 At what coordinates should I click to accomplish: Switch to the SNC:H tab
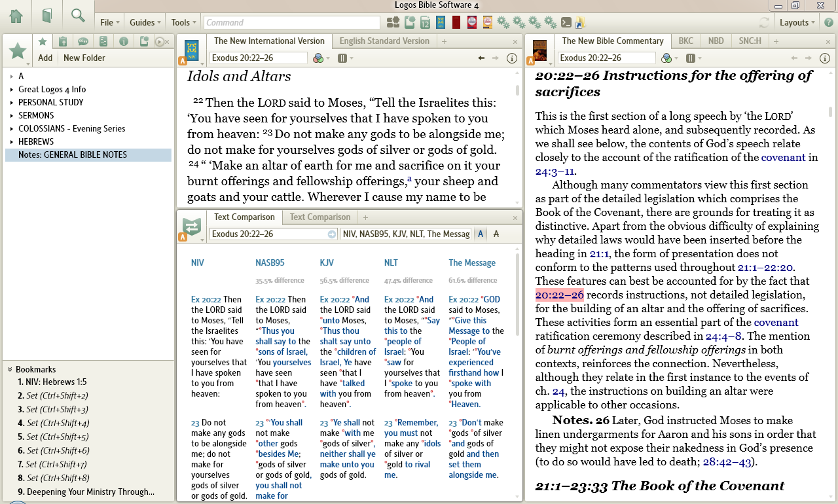[750, 41]
